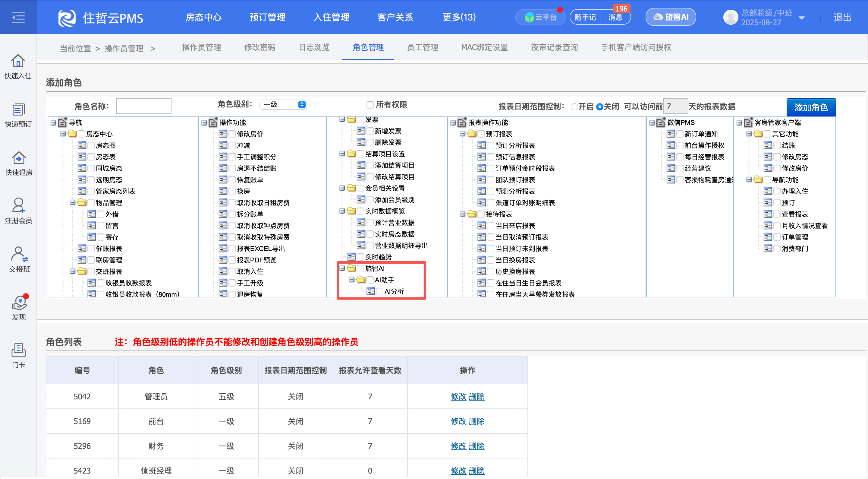Collapse the AI助手 tree node

pyautogui.click(x=352, y=280)
